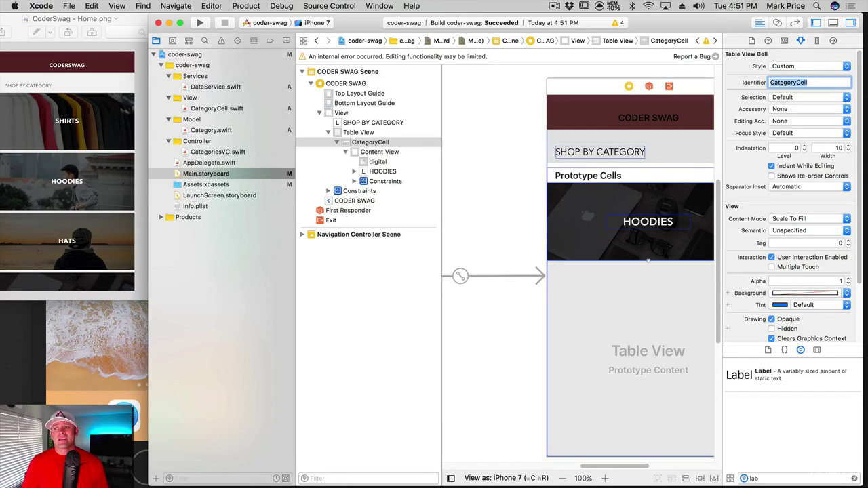Switch to the Version editor
868x488 pixels.
click(794, 23)
